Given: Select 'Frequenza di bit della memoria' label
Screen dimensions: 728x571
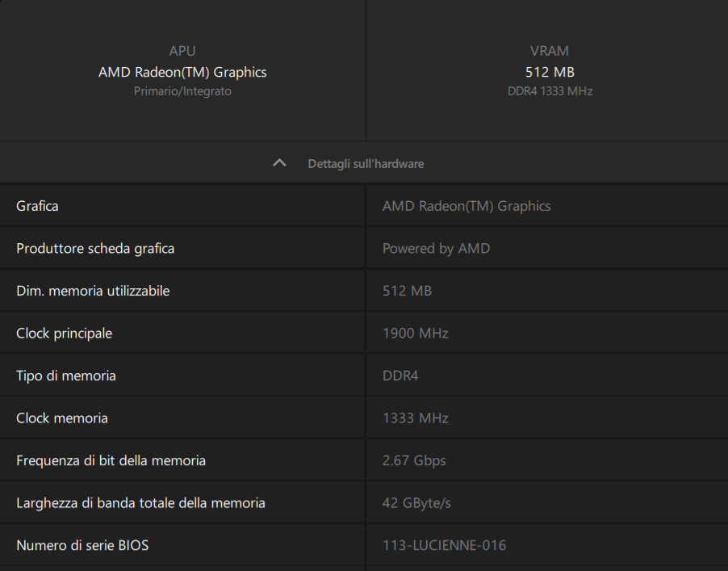Looking at the screenshot, I should (x=111, y=460).
